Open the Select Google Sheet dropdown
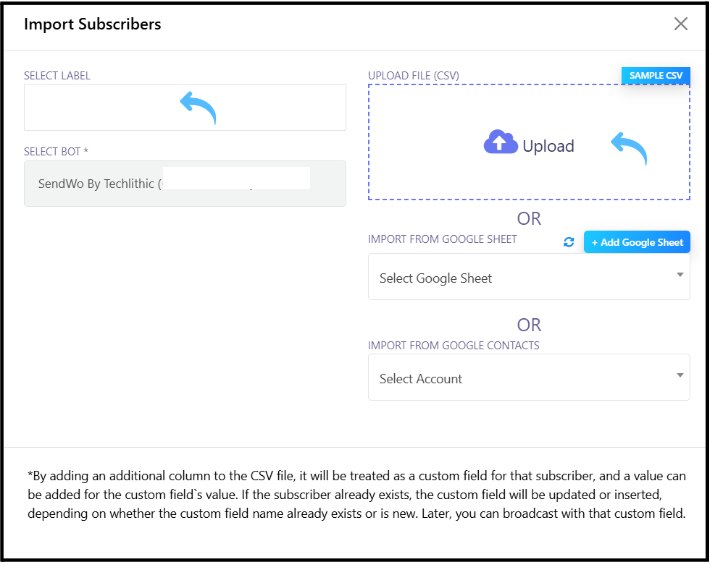Image resolution: width=710 pixels, height=565 pixels. [x=528, y=277]
